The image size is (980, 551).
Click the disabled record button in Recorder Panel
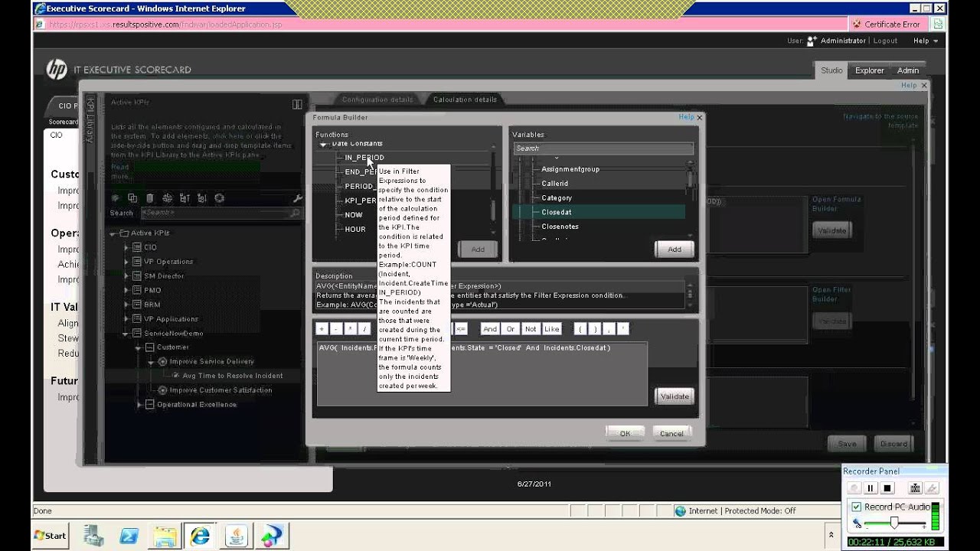[854, 488]
